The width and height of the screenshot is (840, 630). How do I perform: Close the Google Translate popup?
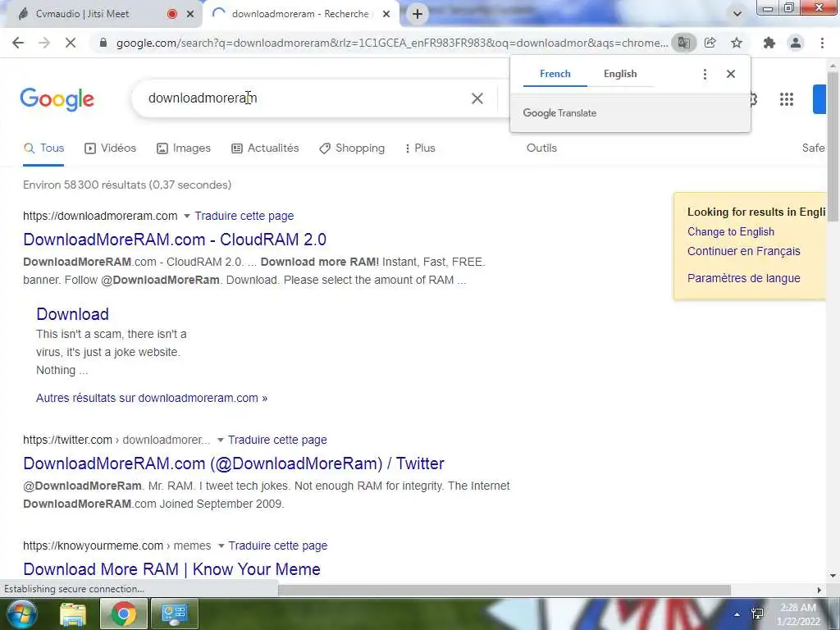(x=731, y=74)
